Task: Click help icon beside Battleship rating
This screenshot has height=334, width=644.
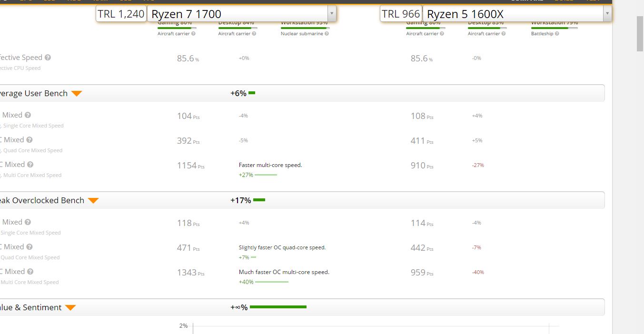Action: pos(556,34)
